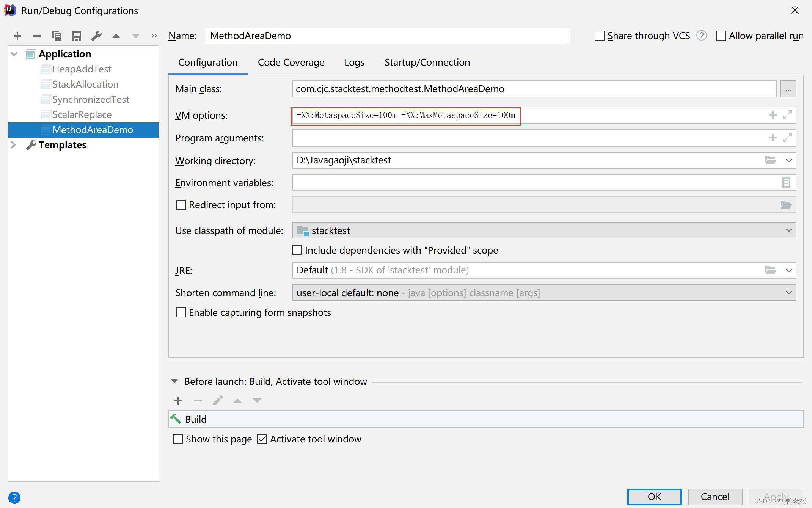The height and width of the screenshot is (508, 812).
Task: Open the Logs tab
Action: point(354,62)
